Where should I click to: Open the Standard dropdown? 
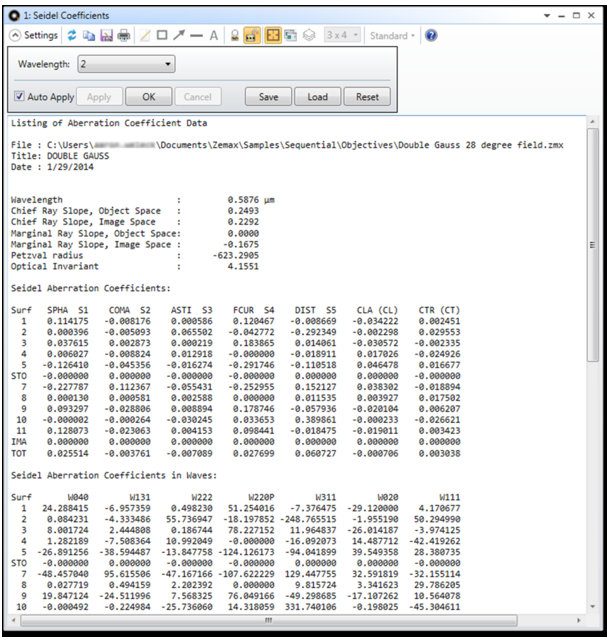pyautogui.click(x=392, y=36)
